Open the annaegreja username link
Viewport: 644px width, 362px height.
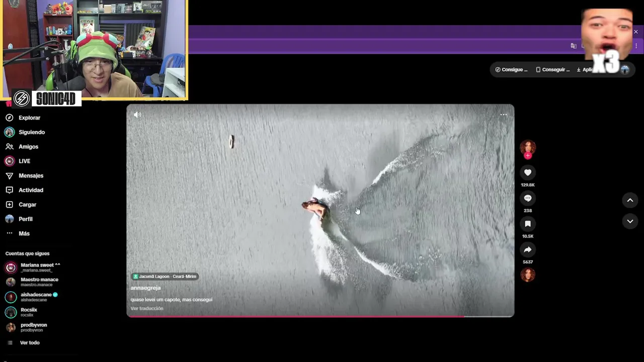pyautogui.click(x=145, y=288)
